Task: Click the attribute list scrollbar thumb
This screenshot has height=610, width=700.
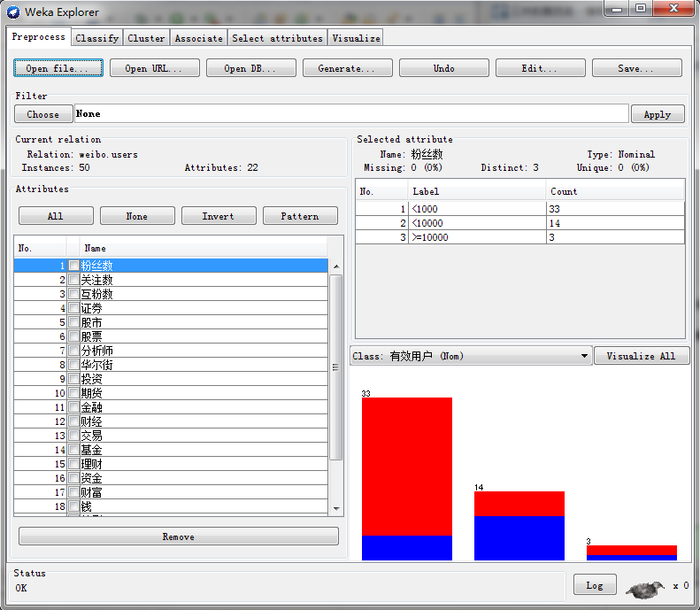Action: [x=336, y=367]
